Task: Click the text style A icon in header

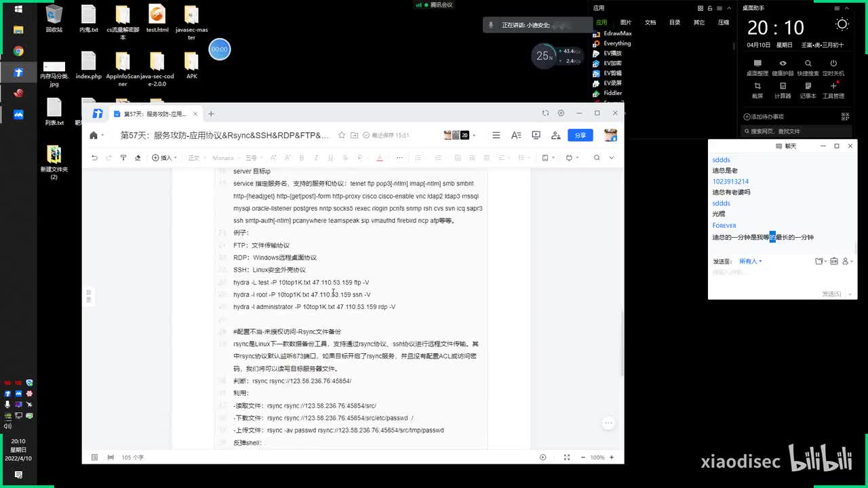Action: click(516, 136)
